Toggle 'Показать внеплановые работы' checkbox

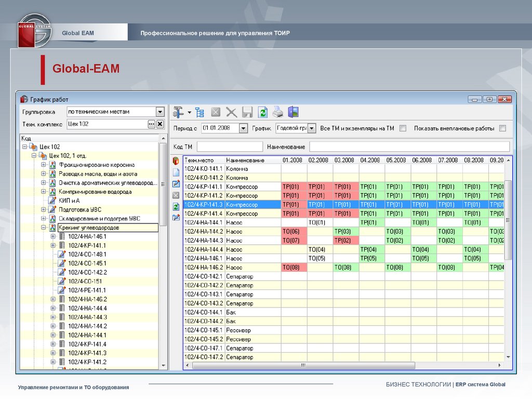pyautogui.click(x=502, y=128)
